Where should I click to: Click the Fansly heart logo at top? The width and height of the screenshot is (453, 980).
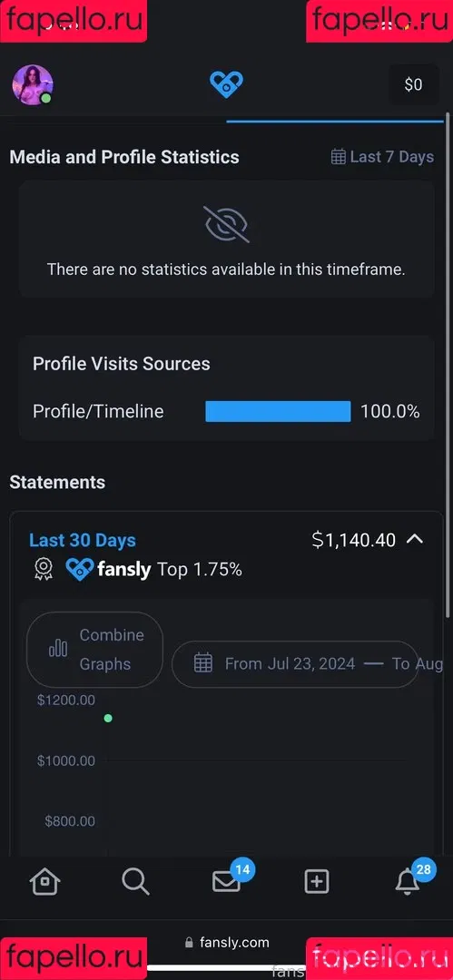226,84
